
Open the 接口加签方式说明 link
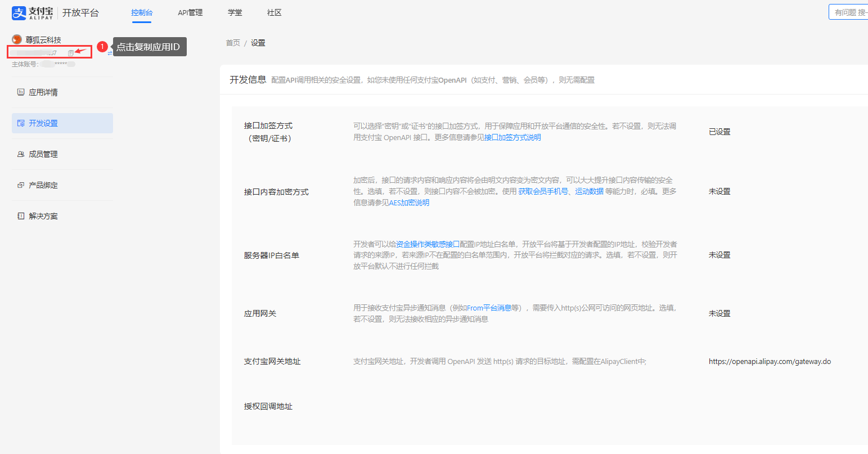(x=512, y=137)
